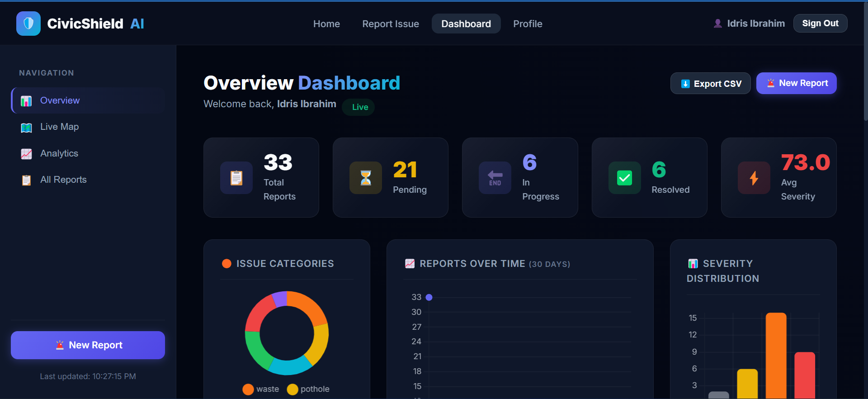Open the Report Issue nav item

pyautogui.click(x=391, y=24)
